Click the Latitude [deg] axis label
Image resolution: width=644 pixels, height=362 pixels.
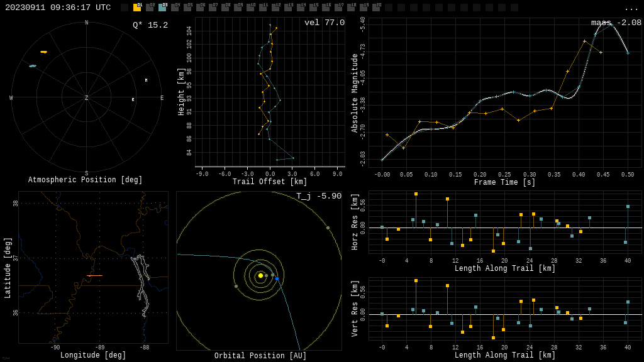[8, 268]
